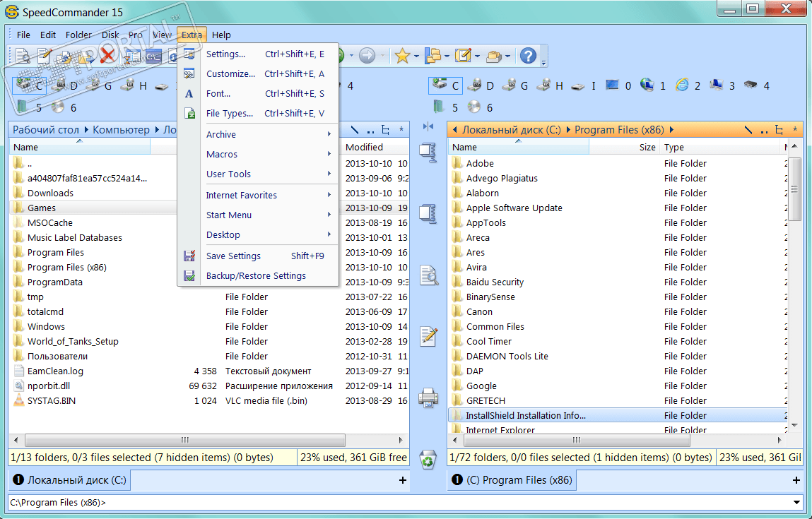Sort right pane by Type column header
Screen dimensions: 812x519
(722, 147)
